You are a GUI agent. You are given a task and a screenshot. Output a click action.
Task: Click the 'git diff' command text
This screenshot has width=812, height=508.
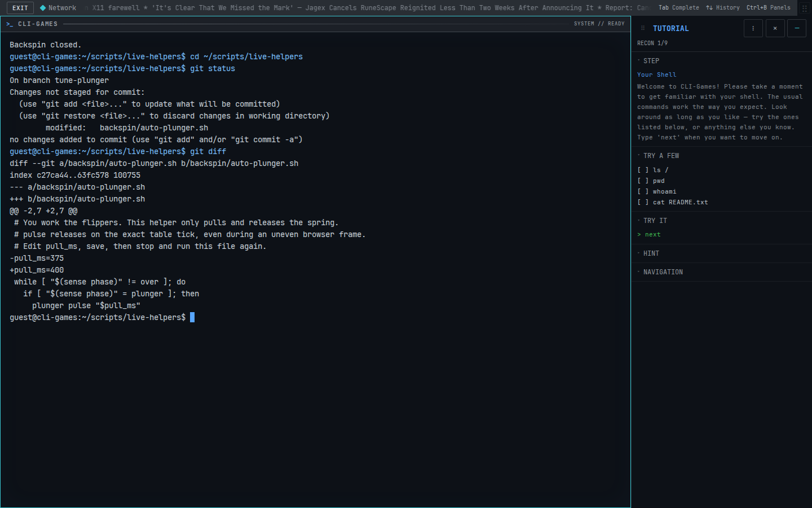click(x=208, y=152)
